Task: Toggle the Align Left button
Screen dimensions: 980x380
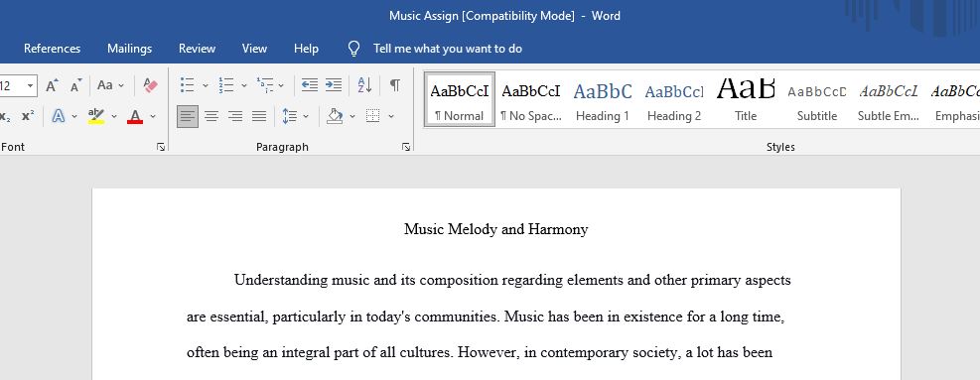Action: coord(188,116)
